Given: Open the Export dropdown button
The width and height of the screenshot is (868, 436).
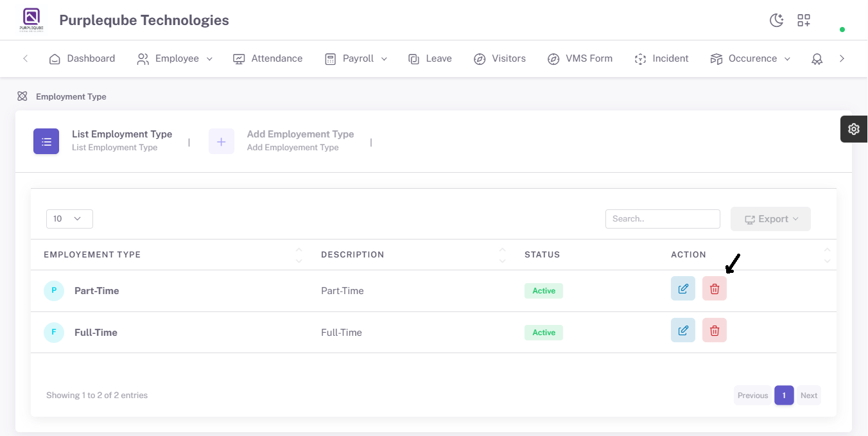Looking at the screenshot, I should click(770, 219).
